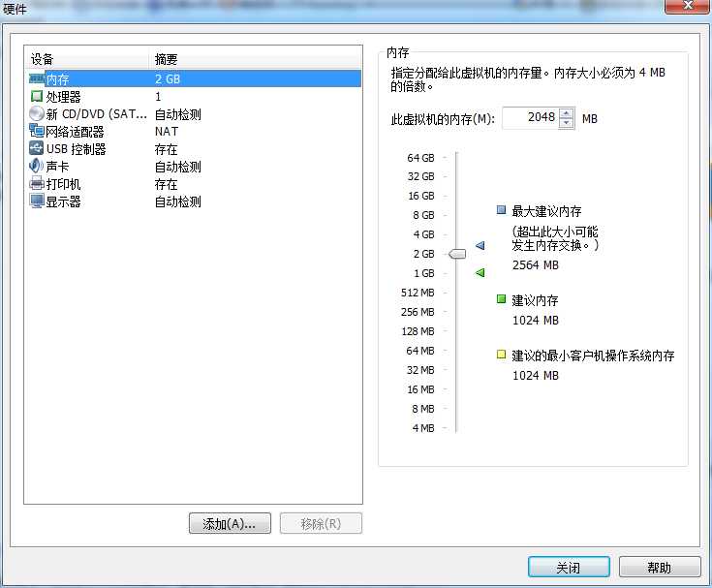Click the 2 GB summary value
Viewport: 712px width, 588px height.
tap(168, 79)
